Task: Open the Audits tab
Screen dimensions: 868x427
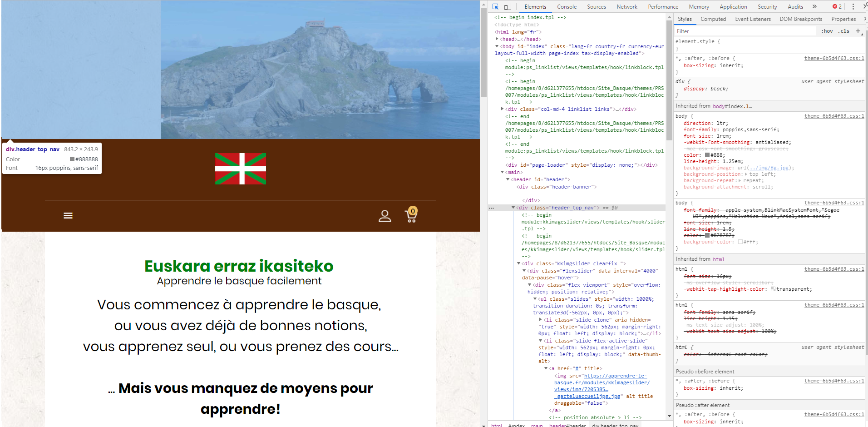Action: [x=795, y=7]
